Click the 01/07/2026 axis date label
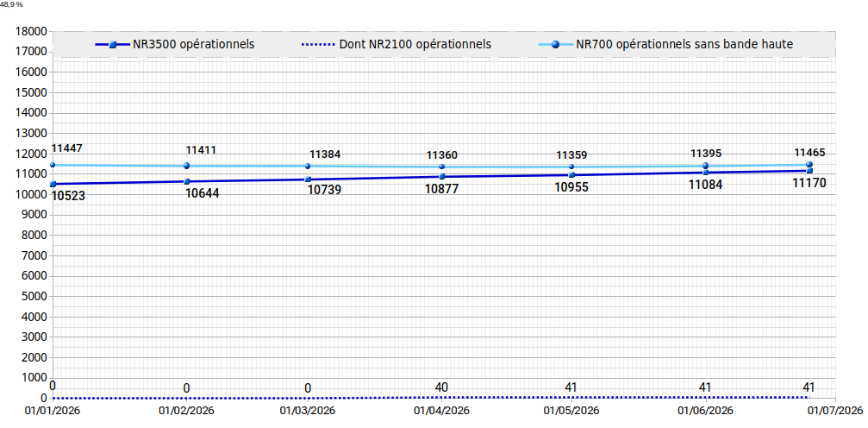868x428 pixels. tap(835, 411)
